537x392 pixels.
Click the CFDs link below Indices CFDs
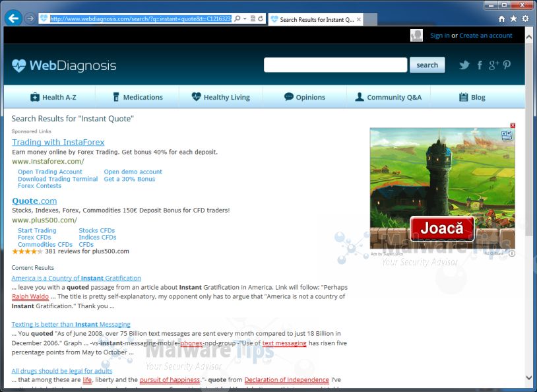(86, 244)
